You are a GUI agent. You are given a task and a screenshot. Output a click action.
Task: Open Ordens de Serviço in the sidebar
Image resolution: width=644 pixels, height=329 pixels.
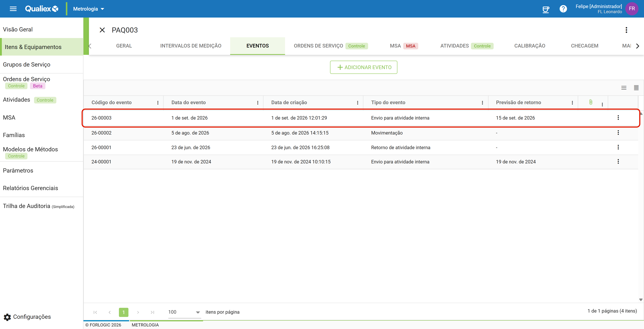[42, 82]
